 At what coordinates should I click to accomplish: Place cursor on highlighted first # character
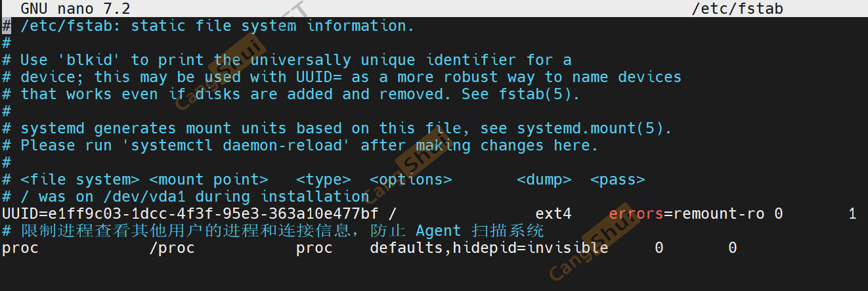tap(6, 26)
